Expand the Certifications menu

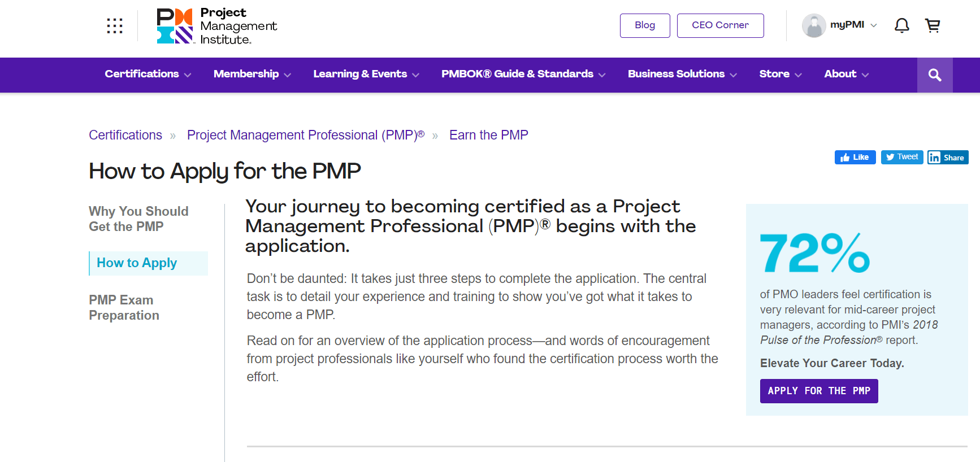pyautogui.click(x=148, y=74)
